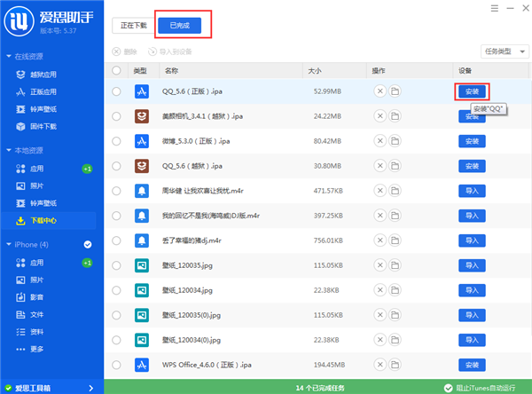The height and width of the screenshot is (394, 532).
Task: Click the iPhone connected checkmark icon
Action: coord(88,245)
